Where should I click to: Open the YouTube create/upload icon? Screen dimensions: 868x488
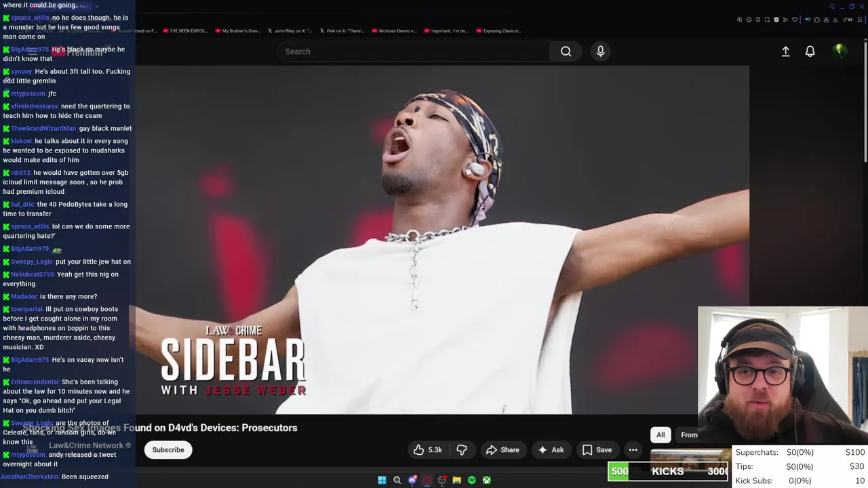coord(785,52)
